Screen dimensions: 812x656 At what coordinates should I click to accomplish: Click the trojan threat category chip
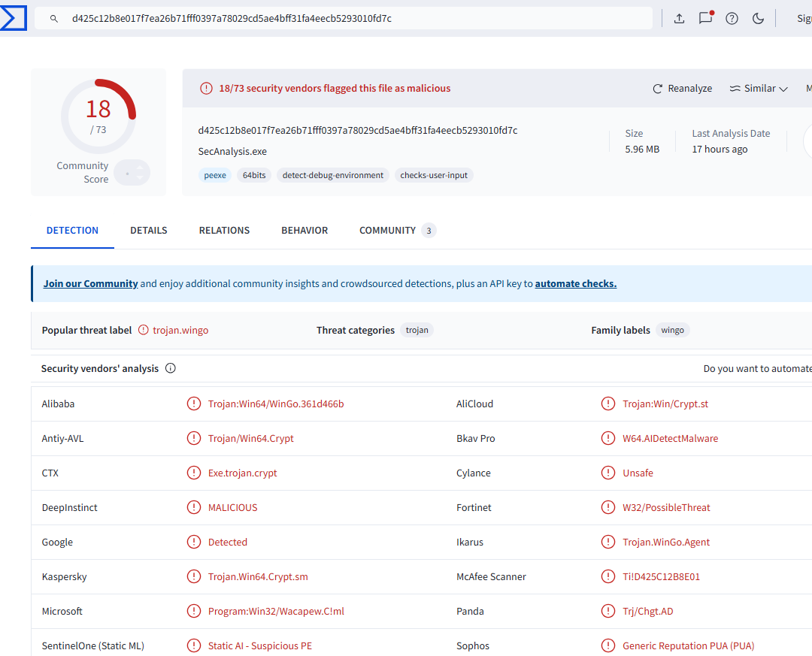[417, 330]
